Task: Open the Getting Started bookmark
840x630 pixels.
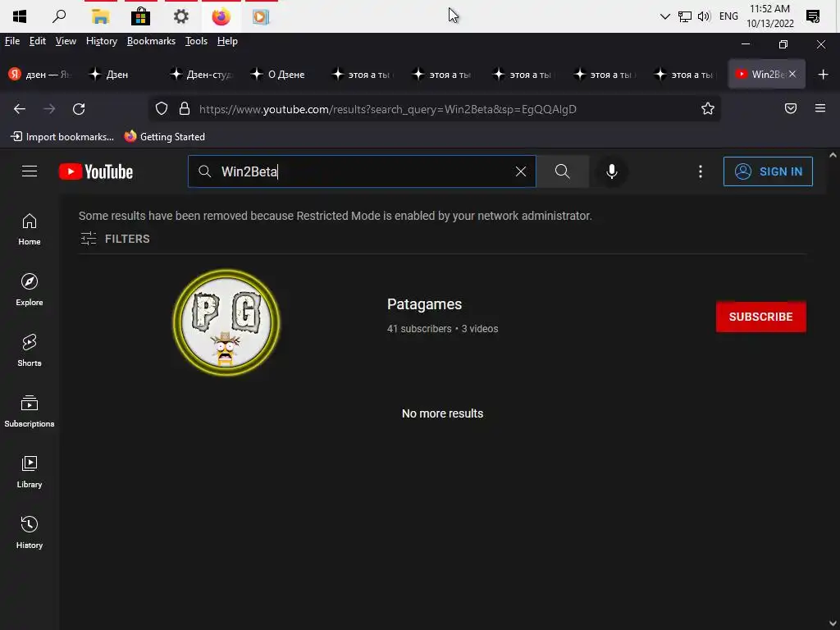Action: [164, 137]
